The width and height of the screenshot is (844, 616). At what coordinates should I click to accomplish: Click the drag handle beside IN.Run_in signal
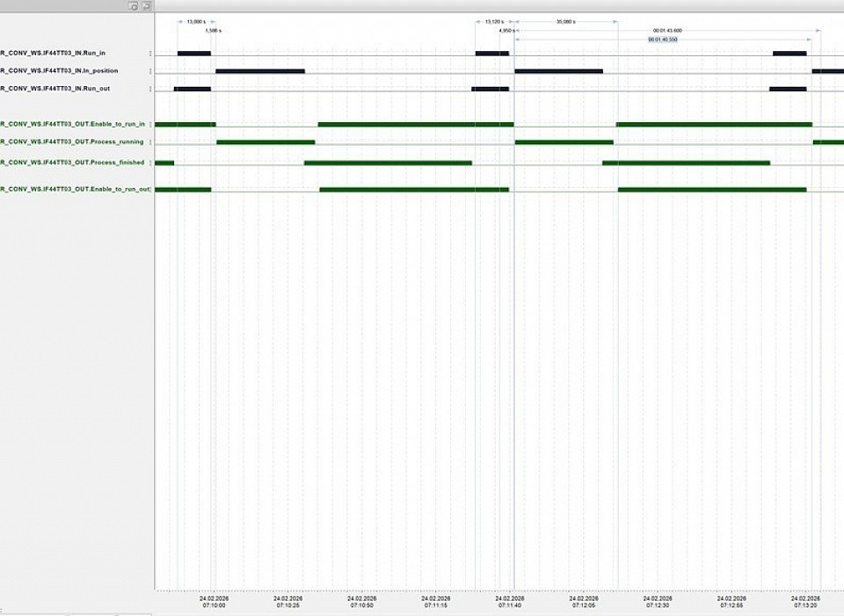click(150, 54)
